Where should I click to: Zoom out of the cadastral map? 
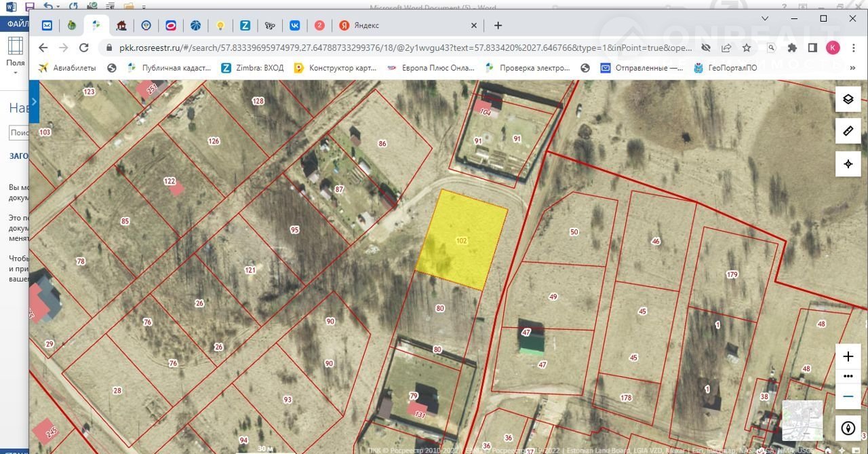click(x=848, y=396)
